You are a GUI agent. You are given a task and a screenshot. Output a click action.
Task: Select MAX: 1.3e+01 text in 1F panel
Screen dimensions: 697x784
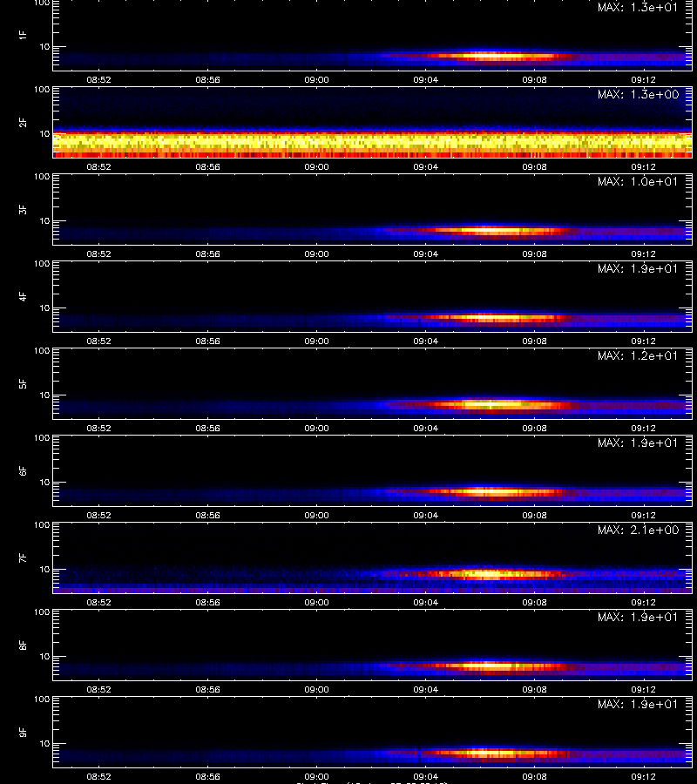[638, 8]
